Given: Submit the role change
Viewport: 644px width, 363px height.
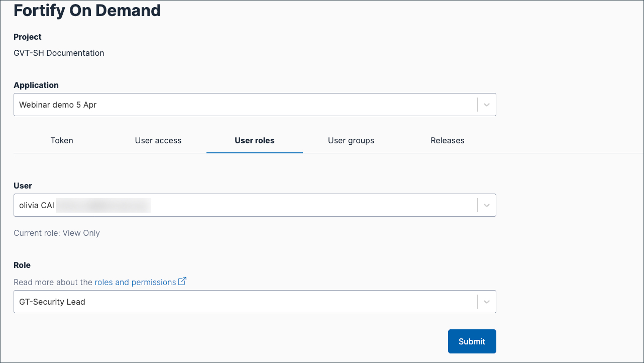Looking at the screenshot, I should point(472,341).
